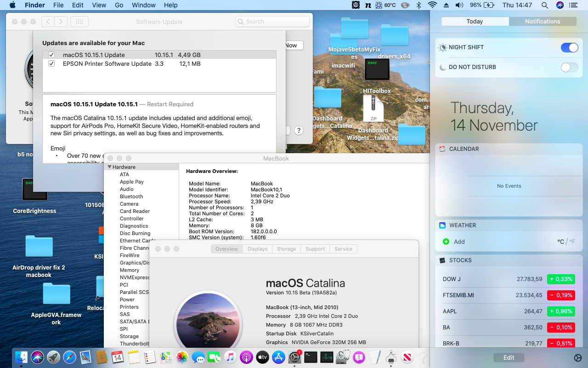Open Safari from the Dock
This screenshot has height=368, width=588.
(x=69, y=357)
